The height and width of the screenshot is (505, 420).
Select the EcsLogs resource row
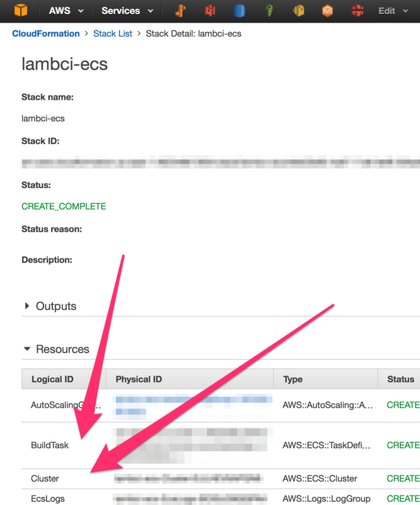[48, 499]
